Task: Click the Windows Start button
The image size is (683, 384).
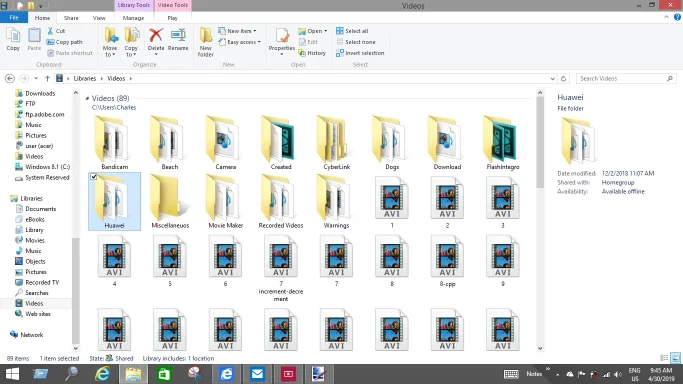Action: [12, 374]
